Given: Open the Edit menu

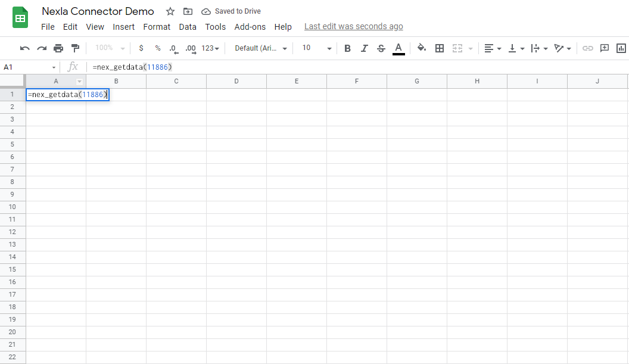Looking at the screenshot, I should 70,27.
